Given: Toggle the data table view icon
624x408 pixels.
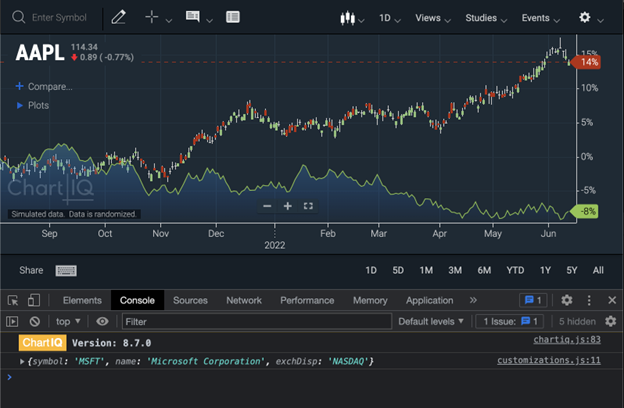Looking at the screenshot, I should (x=233, y=17).
